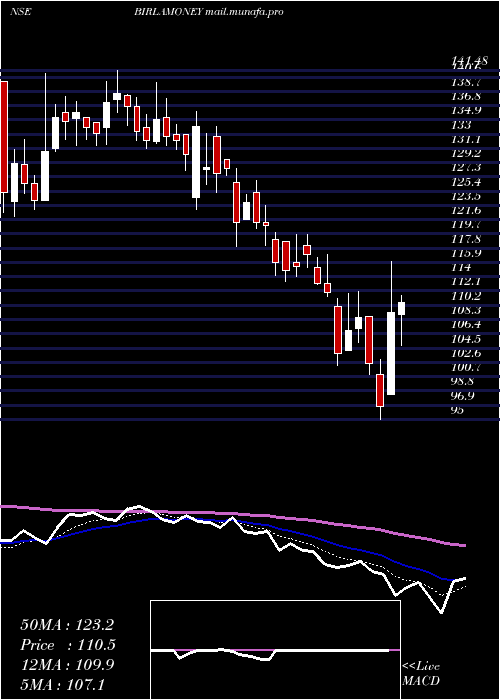This screenshot has width=500, height=700.
Task: Select the 98.8 price axis label
Action: tap(463, 382)
